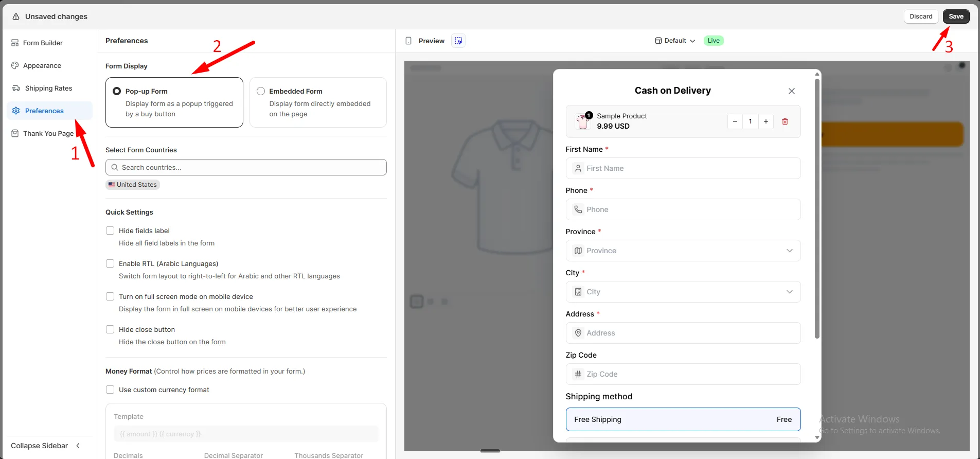This screenshot has width=980, height=459.
Task: Click the Unsaved changes warning icon
Action: pyautogui.click(x=16, y=16)
